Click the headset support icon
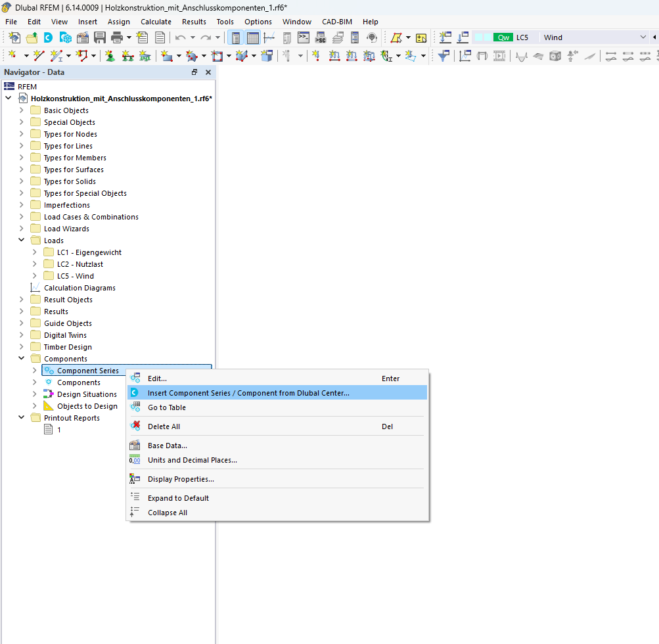This screenshot has width=659, height=644. click(x=371, y=38)
